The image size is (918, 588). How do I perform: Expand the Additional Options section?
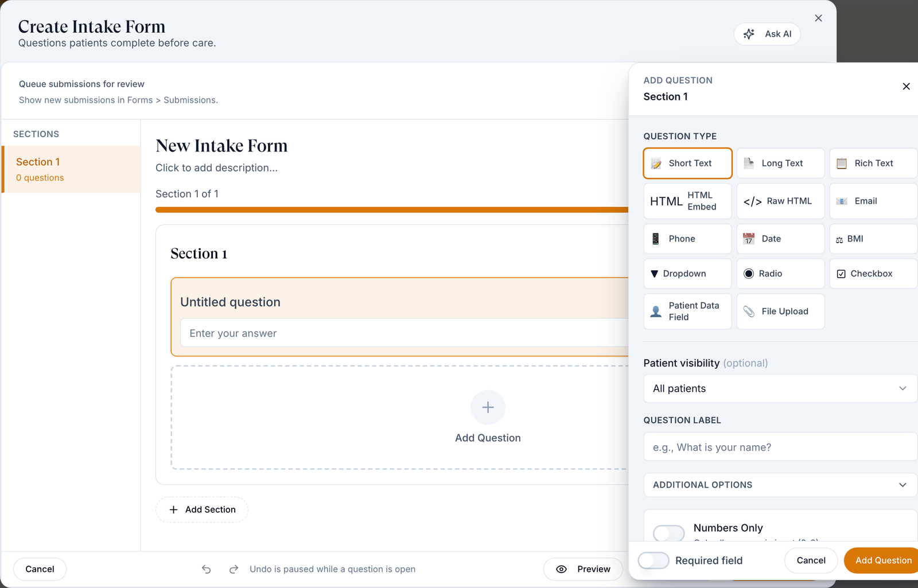click(x=780, y=485)
